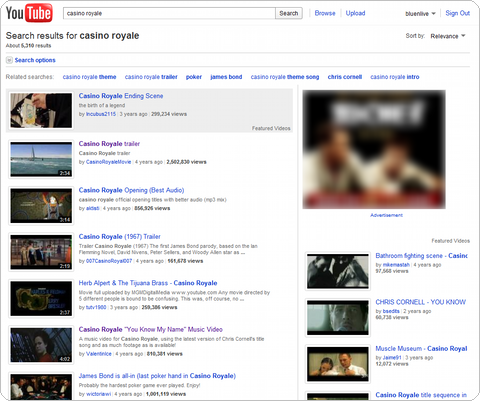The width and height of the screenshot is (480, 401).
Task: Open the Bathroom fighting scene thumbnail
Action: pyautogui.click(x=338, y=271)
